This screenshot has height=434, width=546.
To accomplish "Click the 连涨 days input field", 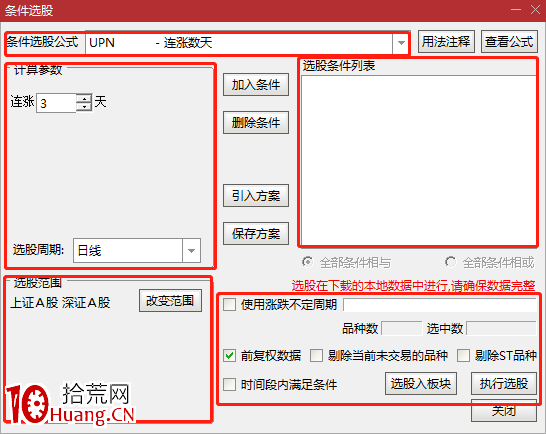I will pyautogui.click(x=56, y=103).
